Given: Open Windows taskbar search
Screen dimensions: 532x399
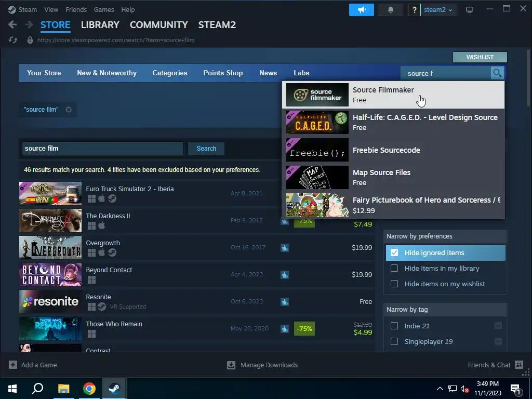Looking at the screenshot, I should pyautogui.click(x=37, y=389).
